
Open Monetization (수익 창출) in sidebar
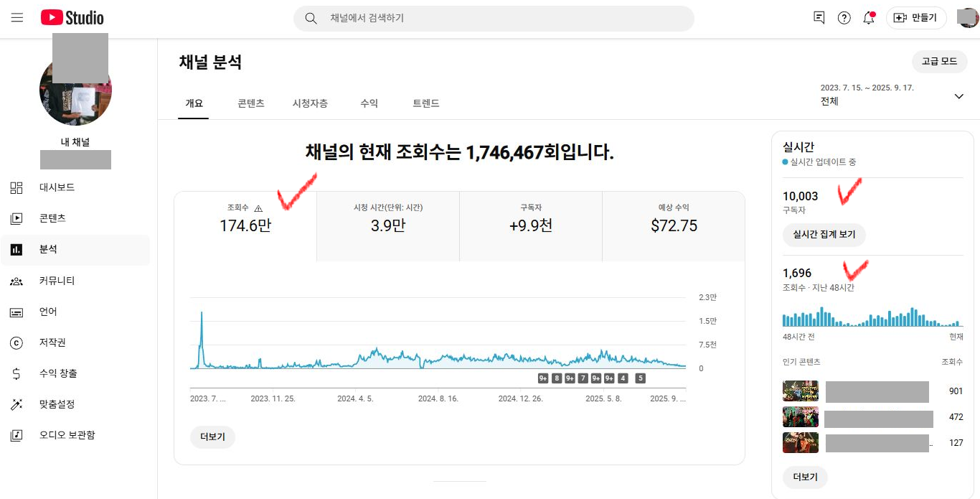point(58,373)
